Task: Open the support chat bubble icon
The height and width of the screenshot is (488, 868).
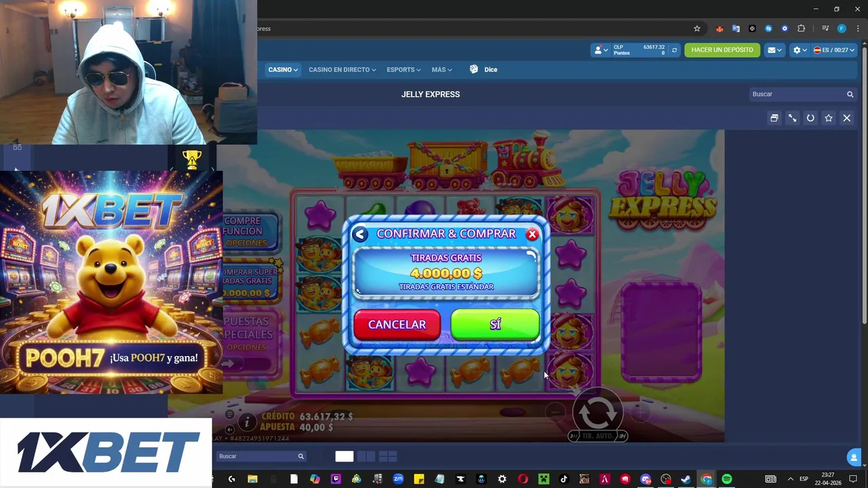Action: coord(854,458)
